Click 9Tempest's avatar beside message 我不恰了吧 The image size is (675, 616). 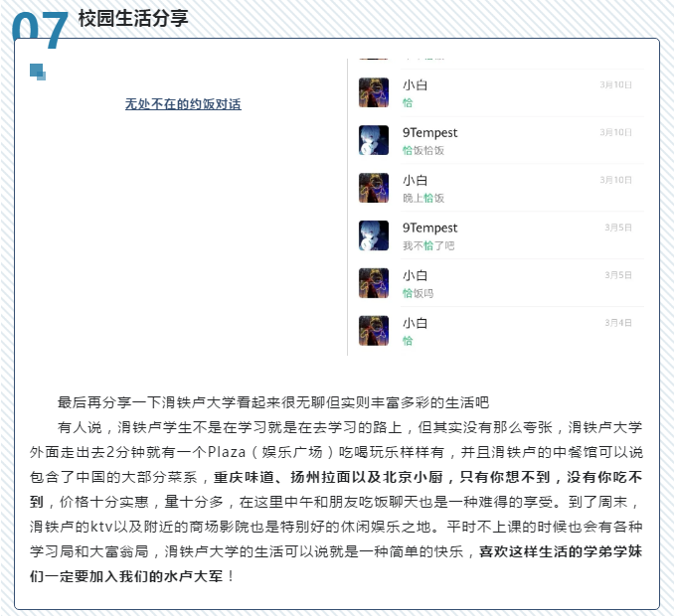pos(374,235)
